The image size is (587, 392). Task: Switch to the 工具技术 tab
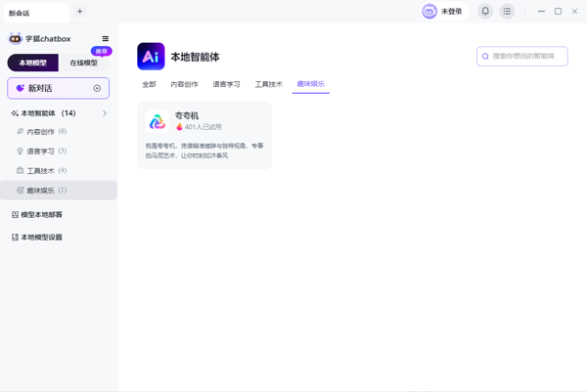click(x=269, y=85)
